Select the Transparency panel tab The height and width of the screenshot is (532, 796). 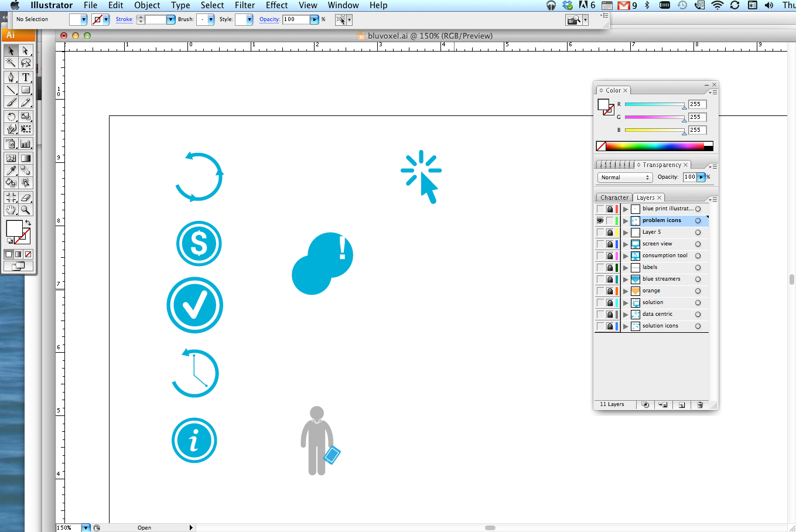pos(662,165)
